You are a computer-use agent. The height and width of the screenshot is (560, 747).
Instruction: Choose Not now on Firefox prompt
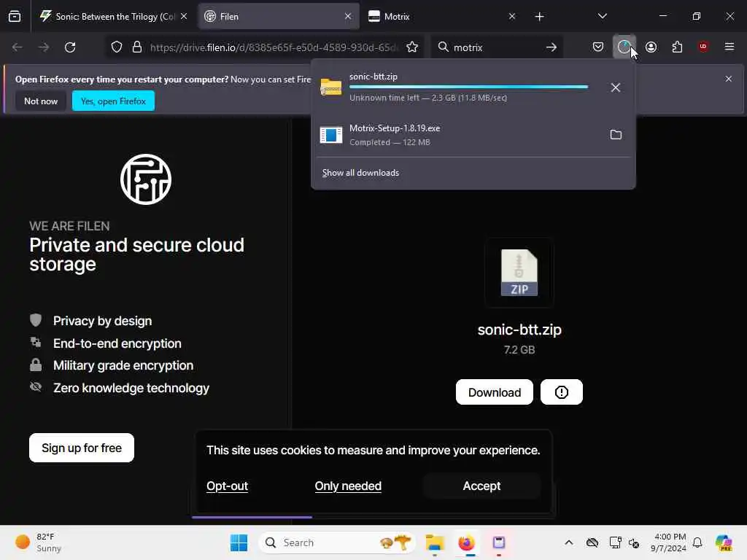41,101
